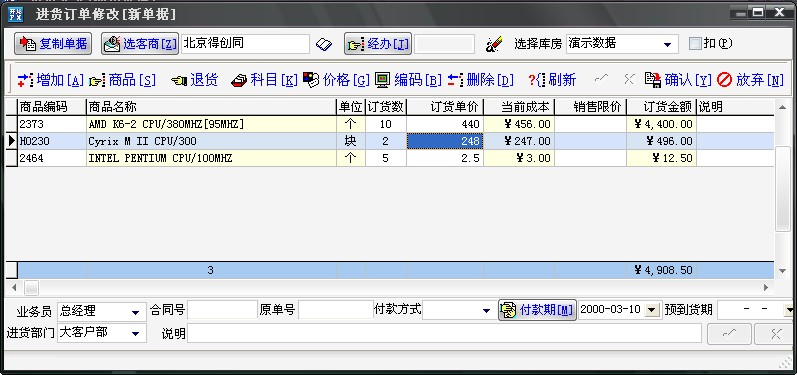Click the vertical scrollbar up arrow

point(783,107)
